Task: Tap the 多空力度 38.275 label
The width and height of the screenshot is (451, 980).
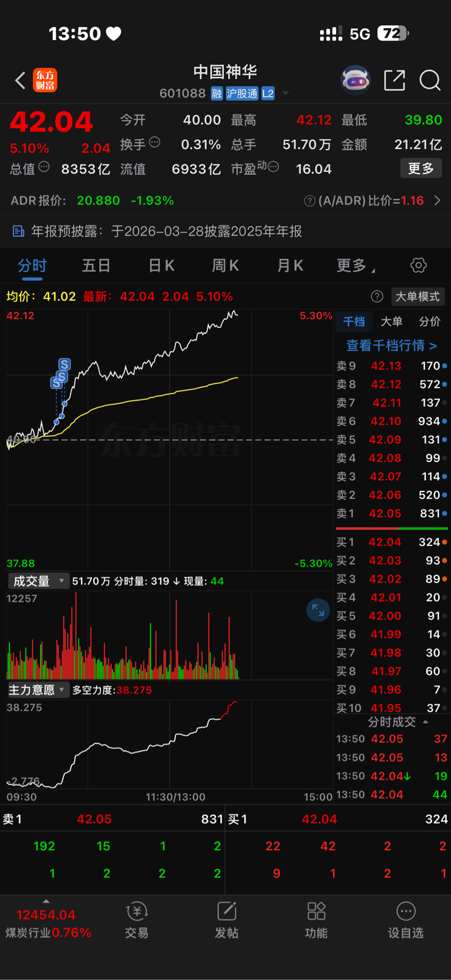Action: (x=112, y=690)
